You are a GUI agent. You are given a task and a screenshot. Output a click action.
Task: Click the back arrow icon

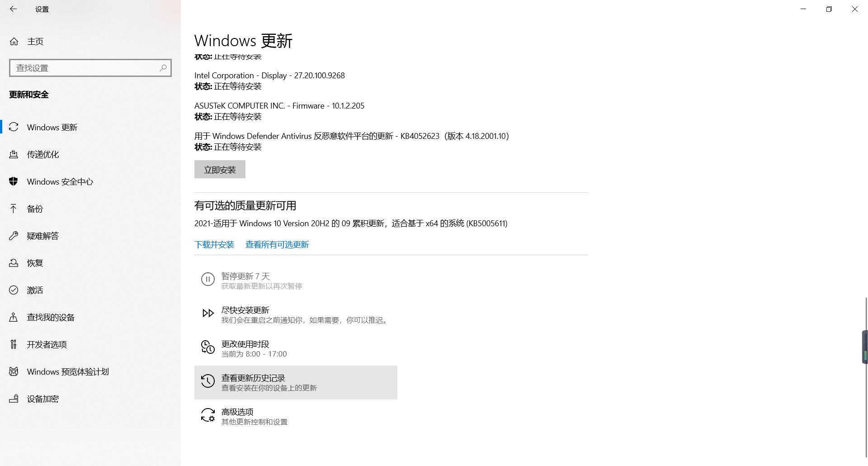(13, 9)
